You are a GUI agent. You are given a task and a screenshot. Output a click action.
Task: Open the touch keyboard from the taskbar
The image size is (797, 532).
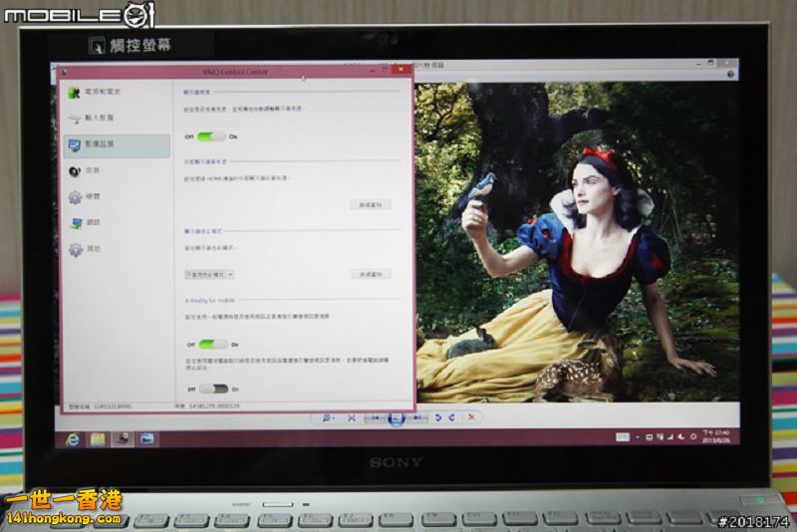(623, 437)
